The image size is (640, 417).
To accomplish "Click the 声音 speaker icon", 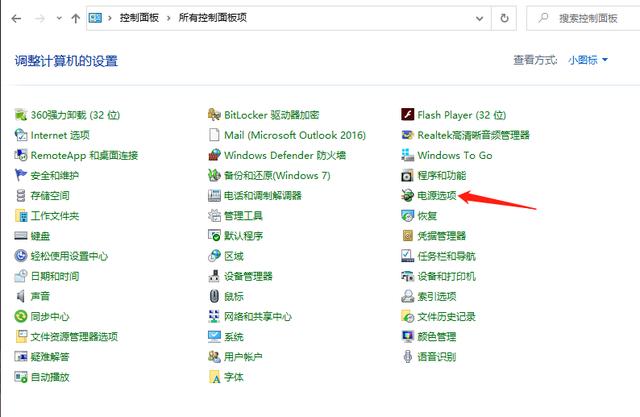I will (x=20, y=296).
